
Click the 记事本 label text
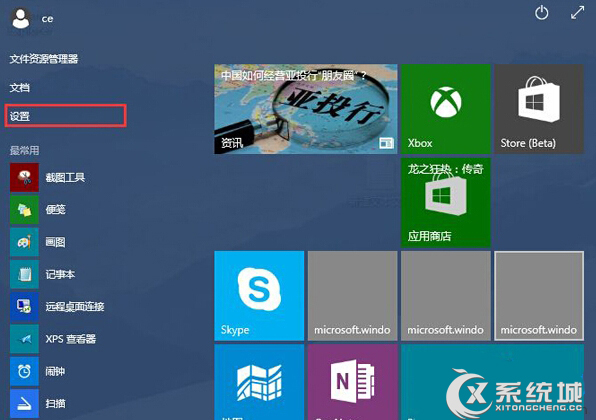click(60, 274)
